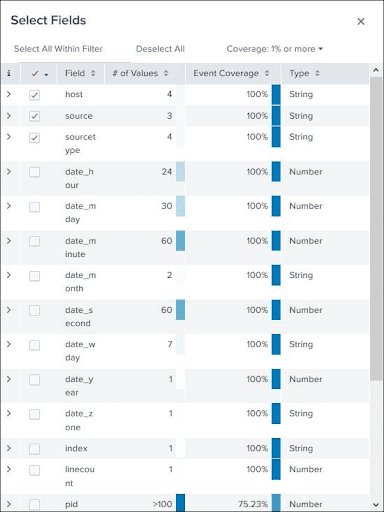Click scrollbar down arrow

pyautogui.click(x=376, y=505)
